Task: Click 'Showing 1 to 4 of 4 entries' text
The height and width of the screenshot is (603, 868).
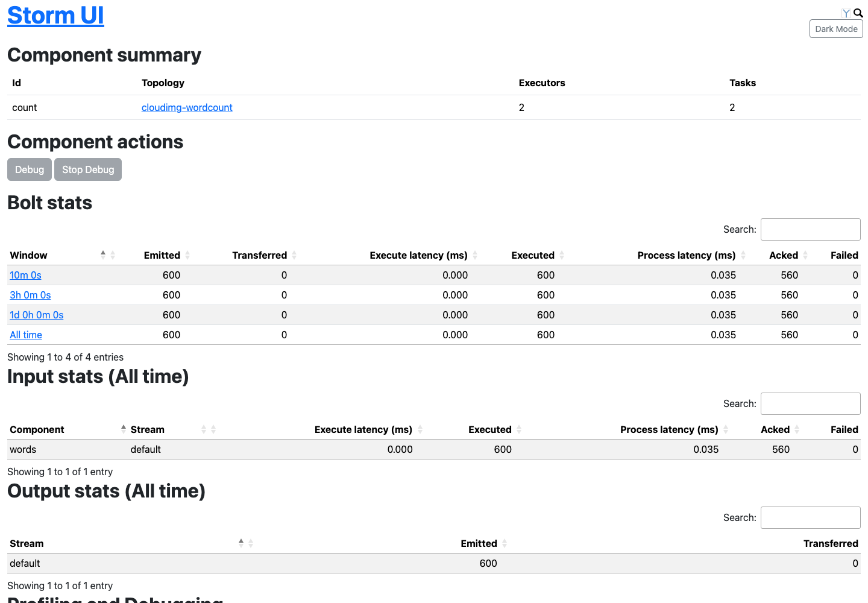Action: [65, 357]
